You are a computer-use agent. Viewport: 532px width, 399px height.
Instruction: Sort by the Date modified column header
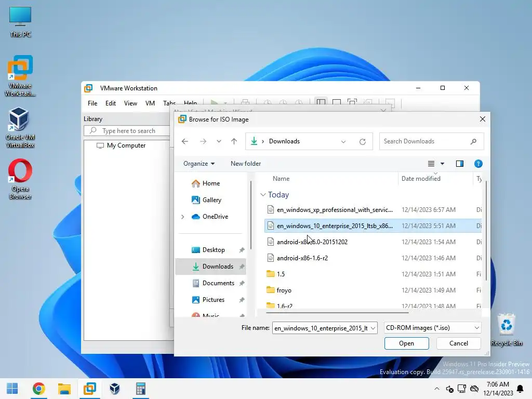[421, 179]
